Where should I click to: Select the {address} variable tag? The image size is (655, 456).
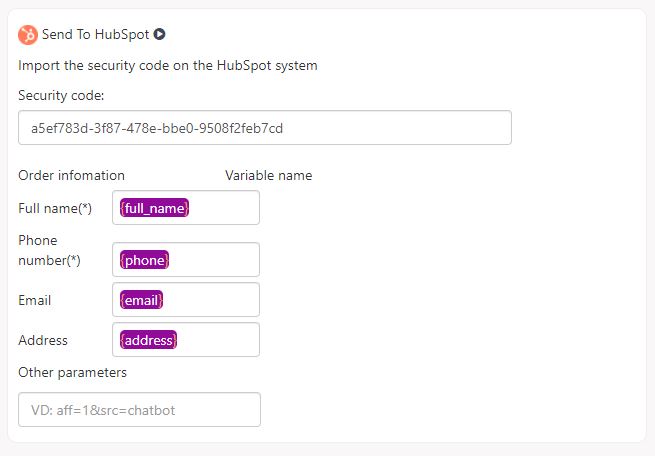[x=148, y=340]
